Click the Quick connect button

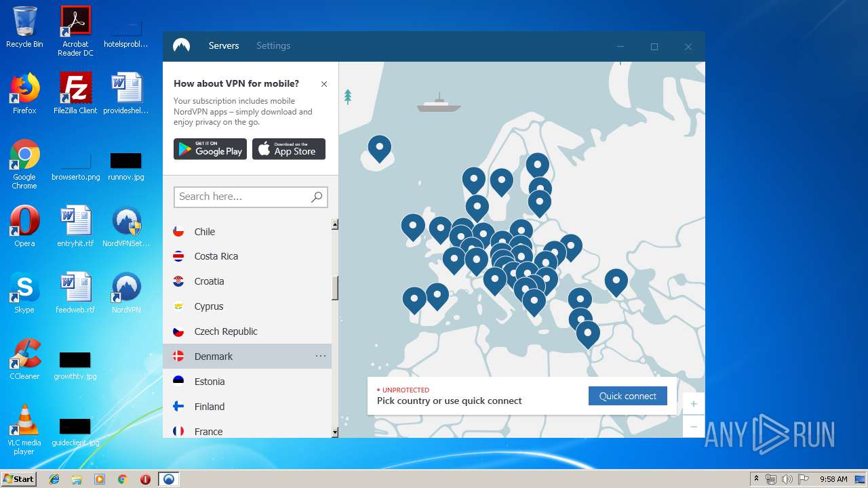(x=628, y=396)
